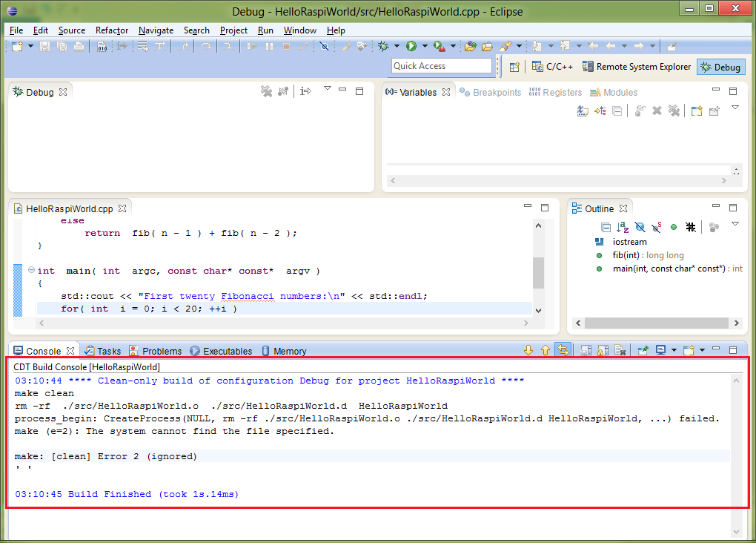Toggle Hide Static Members in Outline

(x=656, y=227)
